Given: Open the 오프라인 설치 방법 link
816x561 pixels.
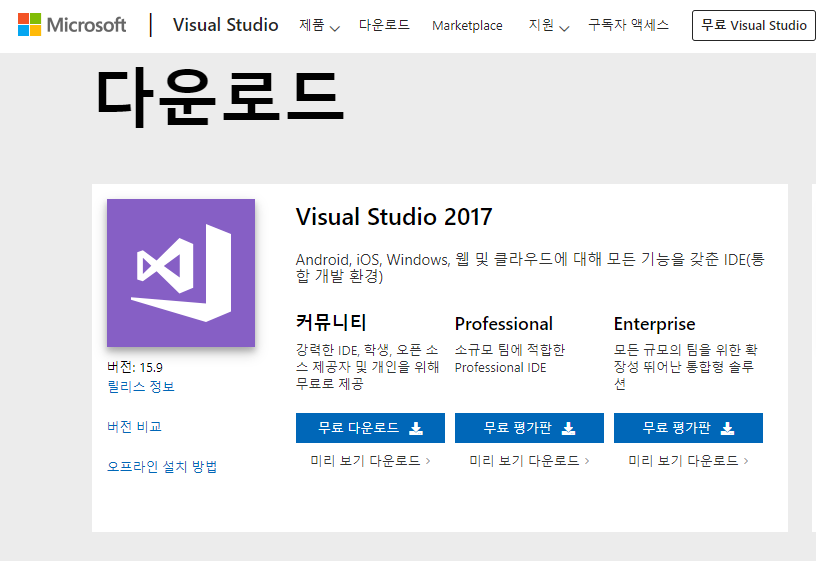Looking at the screenshot, I should [162, 466].
